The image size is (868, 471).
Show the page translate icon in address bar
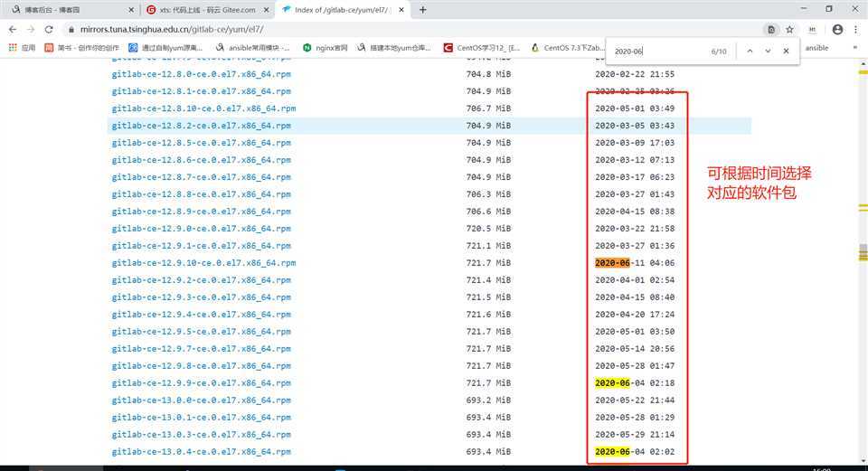(x=770, y=29)
